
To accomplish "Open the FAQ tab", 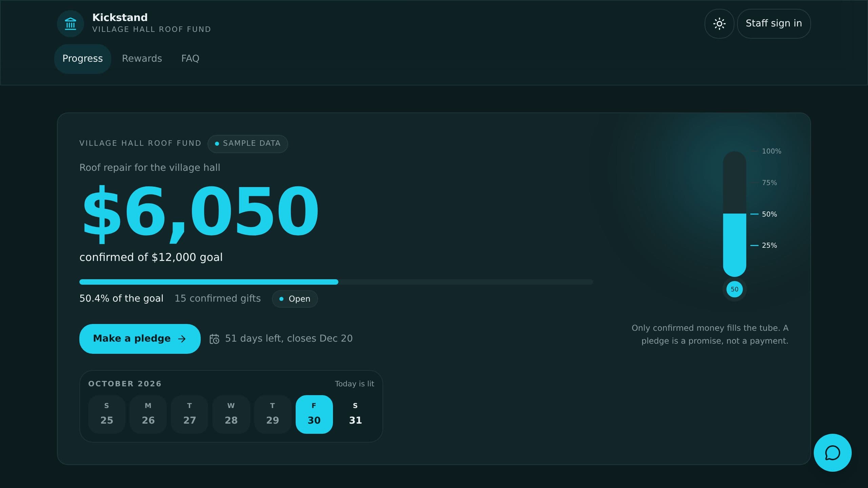I will pyautogui.click(x=190, y=59).
